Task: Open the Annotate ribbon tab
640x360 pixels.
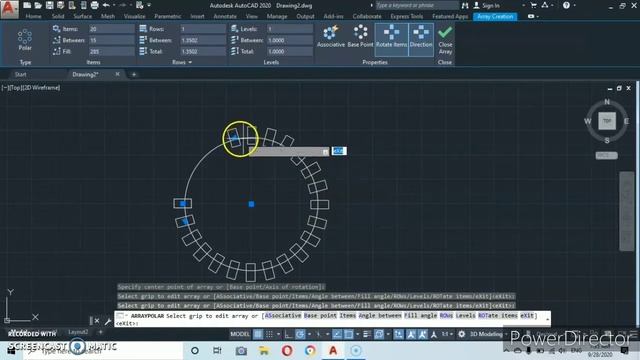Action: point(225,16)
